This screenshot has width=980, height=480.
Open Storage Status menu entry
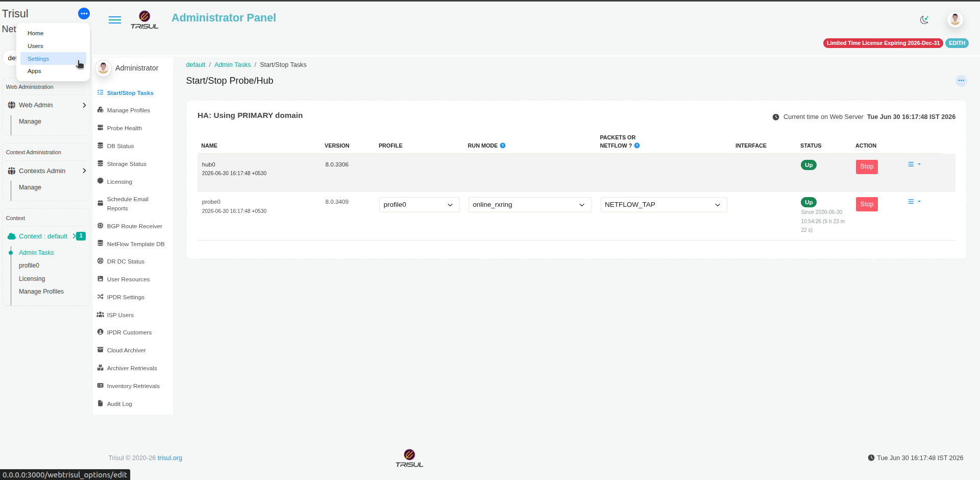tap(126, 164)
